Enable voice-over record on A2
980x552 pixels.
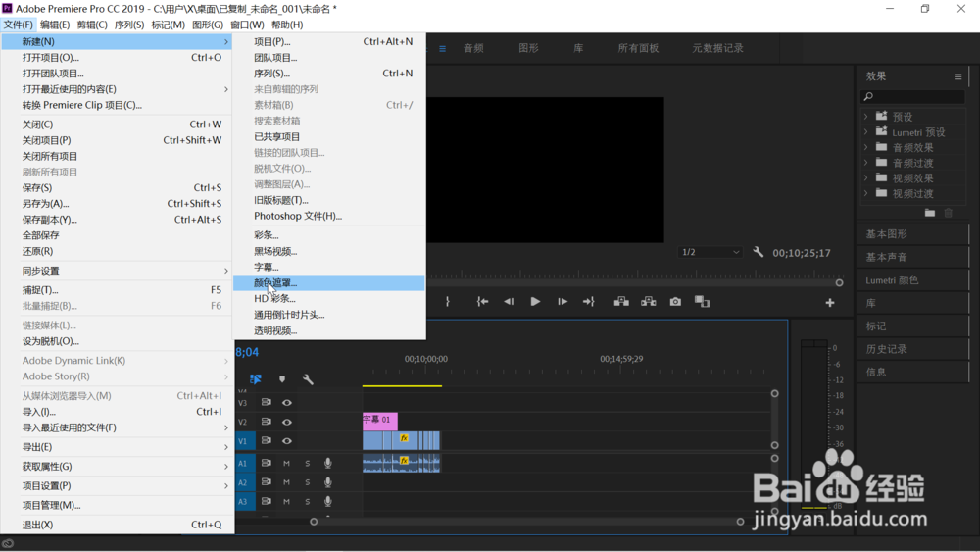coord(327,482)
